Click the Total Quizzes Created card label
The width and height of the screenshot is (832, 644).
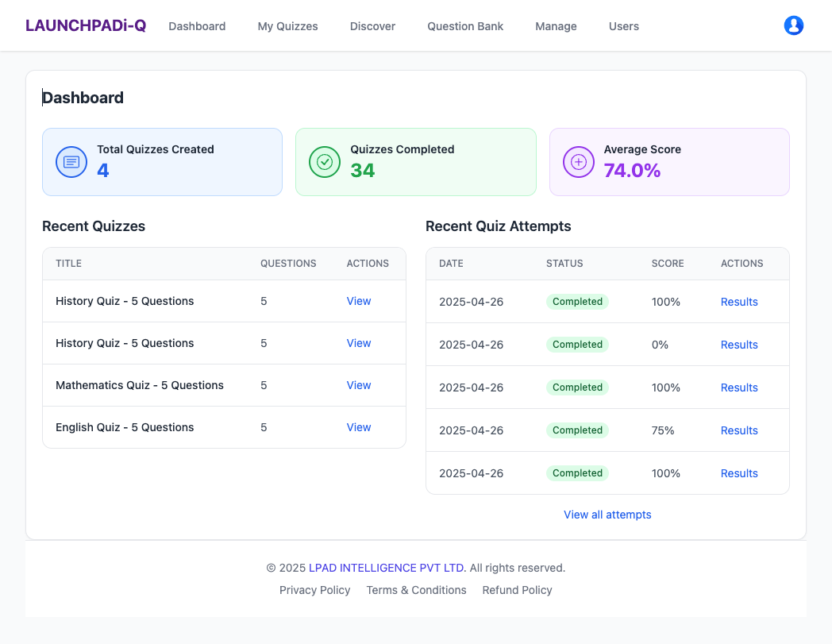[x=156, y=149]
